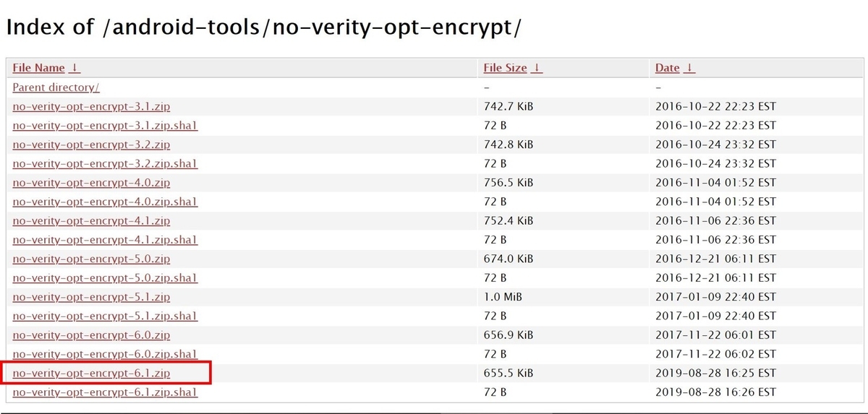Open no-verity-opt-encrypt-4.0.zip.sha1 link
Screen dimensions: 868x414
pos(105,202)
